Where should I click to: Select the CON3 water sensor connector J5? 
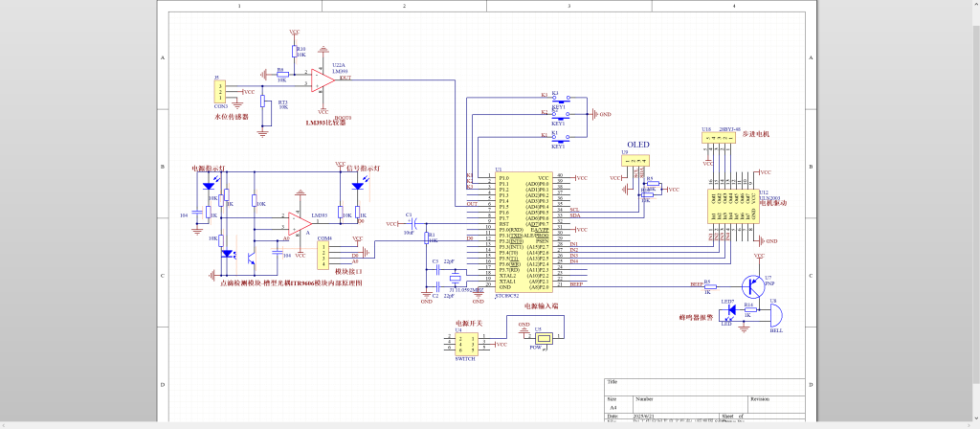pos(220,92)
